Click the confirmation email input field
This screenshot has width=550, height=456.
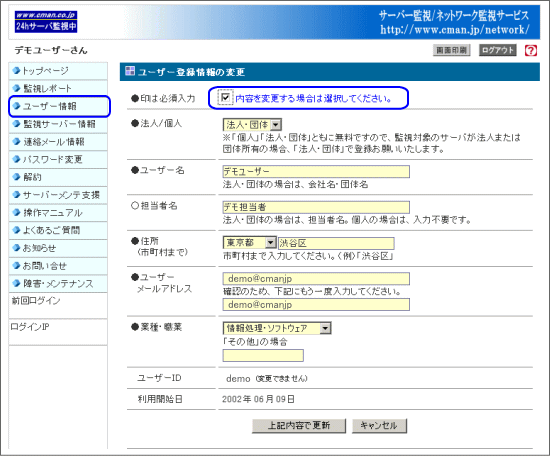tap(316, 304)
